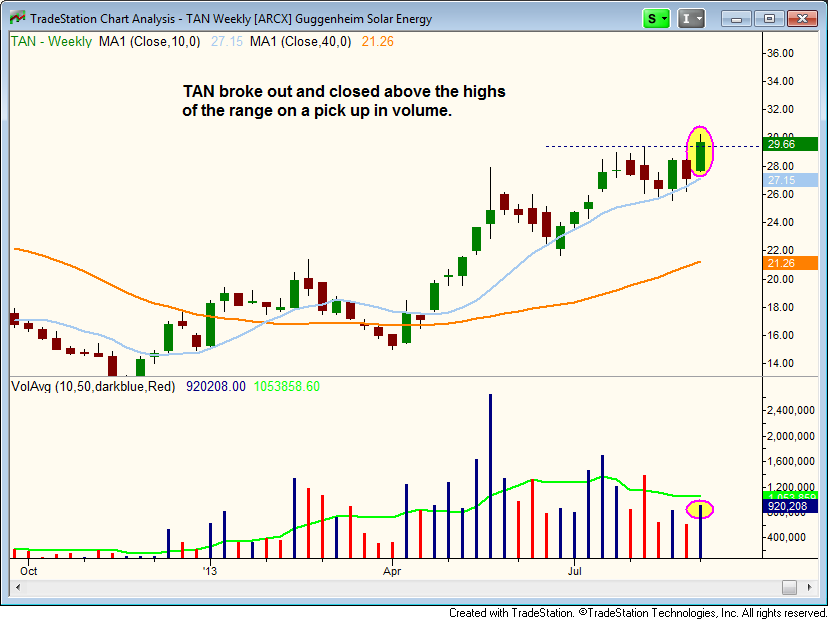This screenshot has height=619, width=828.
Task: Click the 20.00 price axis label
Action: pyautogui.click(x=780, y=279)
